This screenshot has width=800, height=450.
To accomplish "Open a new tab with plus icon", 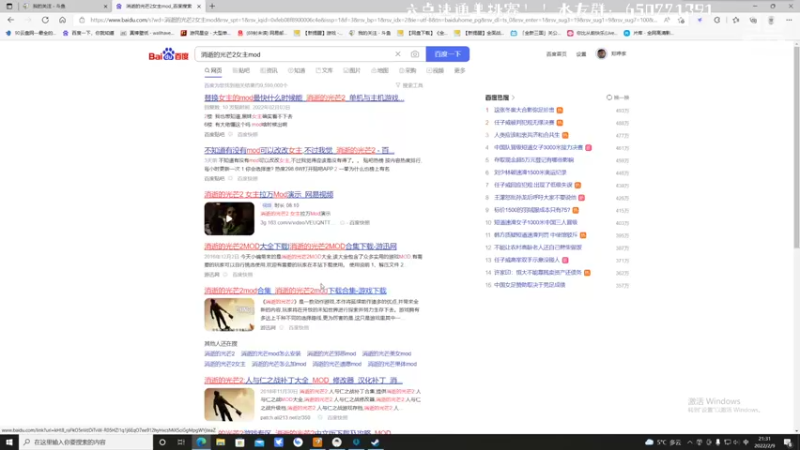I will click(212, 6).
